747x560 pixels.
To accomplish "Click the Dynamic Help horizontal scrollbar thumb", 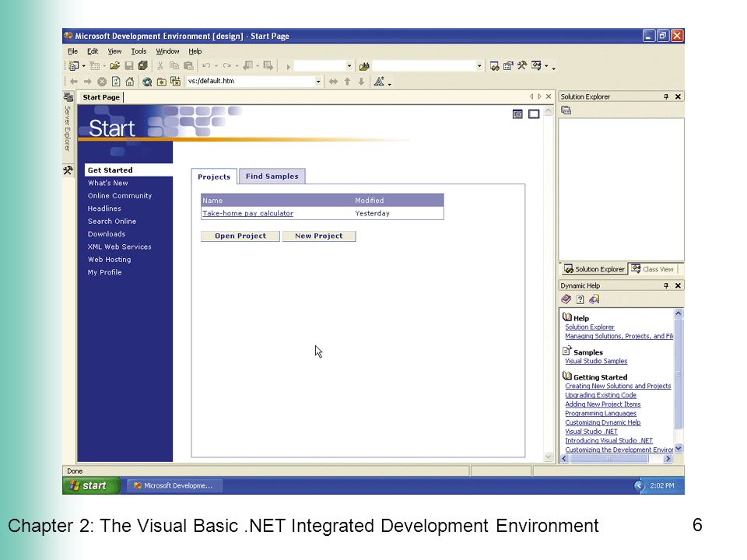I will point(609,459).
